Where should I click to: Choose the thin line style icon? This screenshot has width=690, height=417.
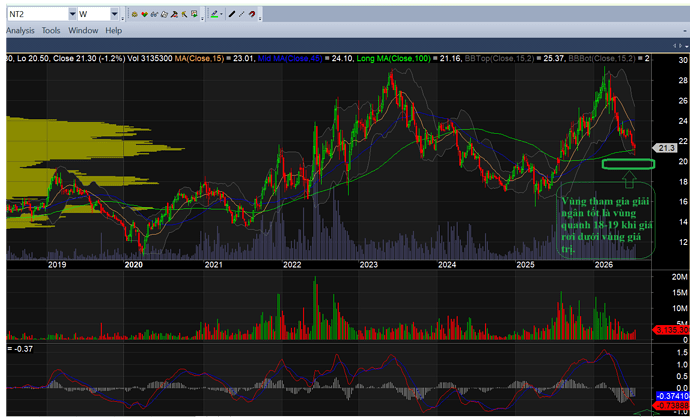[x=242, y=14]
